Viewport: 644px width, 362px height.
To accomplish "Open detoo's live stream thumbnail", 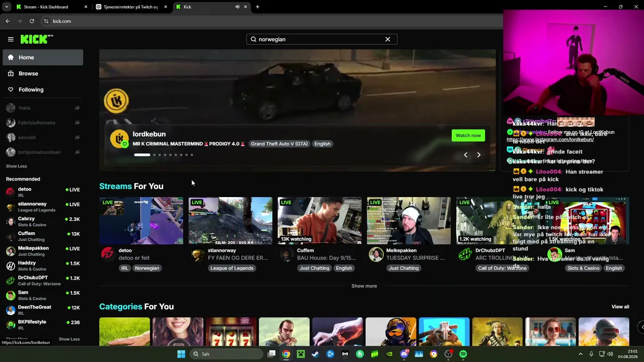I will pyautogui.click(x=141, y=221).
